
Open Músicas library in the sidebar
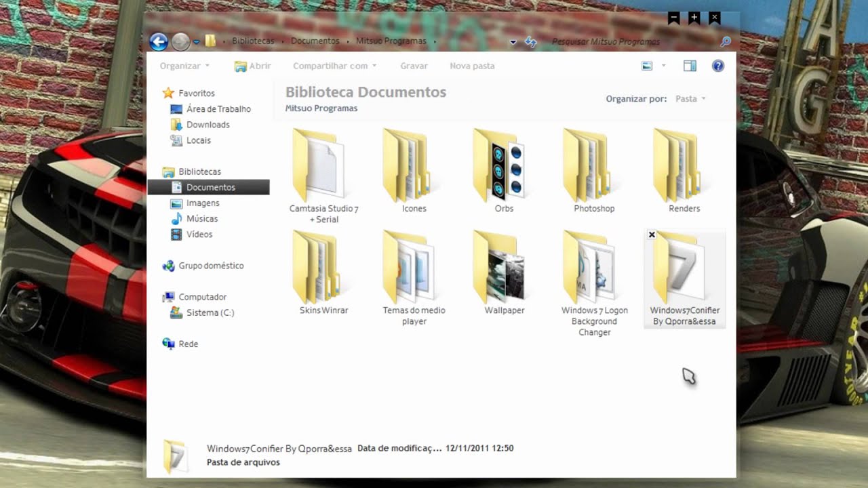click(202, 219)
